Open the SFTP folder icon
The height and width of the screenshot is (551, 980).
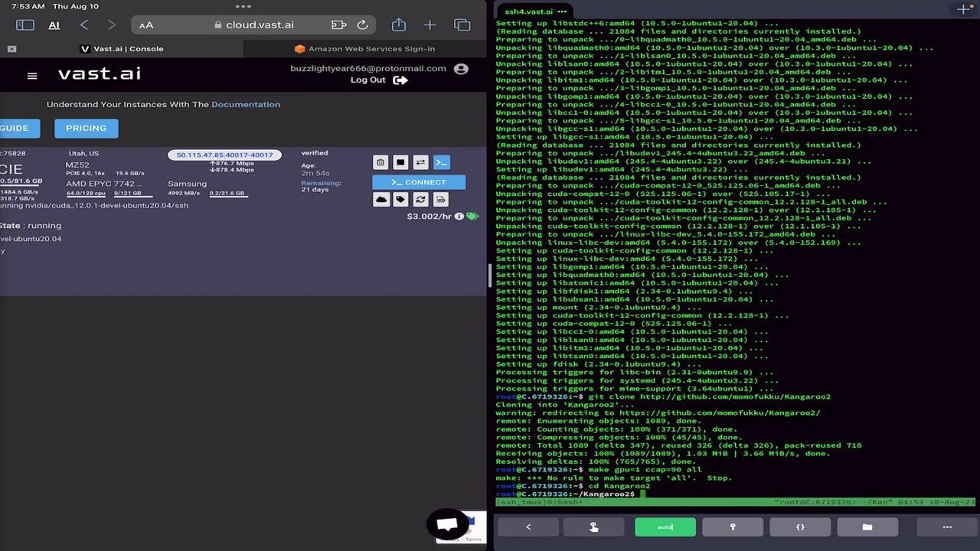(x=867, y=527)
